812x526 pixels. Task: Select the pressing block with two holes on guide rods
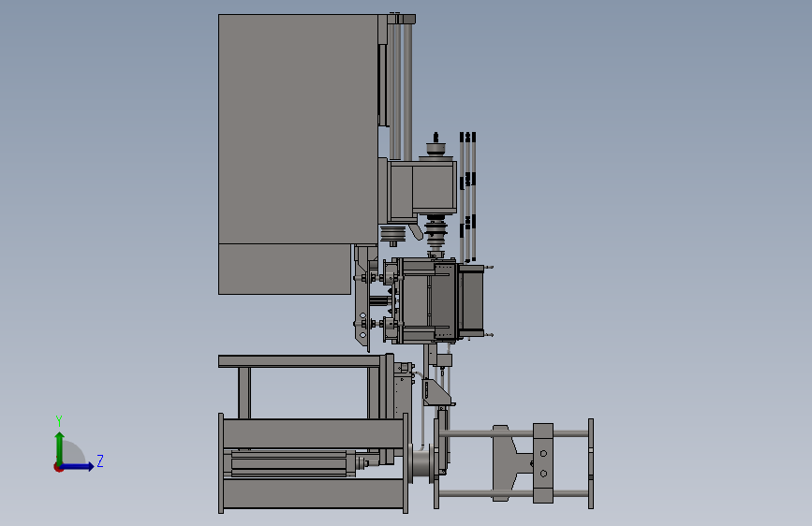tap(542, 463)
